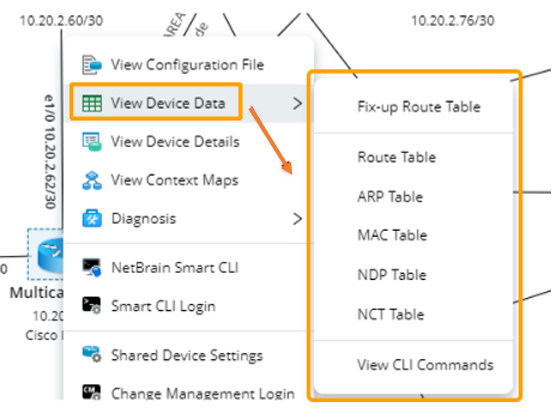Viewport: 552px width, 418px height.
Task: Click the Change Management Login icon
Action: pyautogui.click(x=92, y=392)
